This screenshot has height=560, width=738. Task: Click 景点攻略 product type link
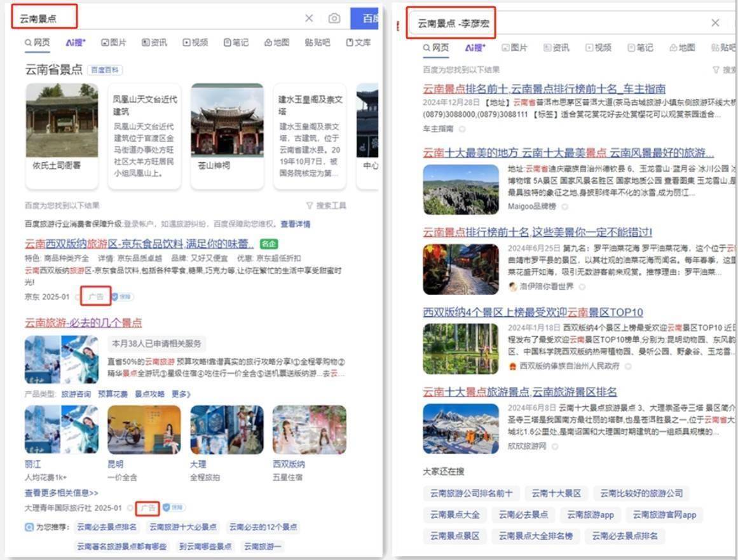tap(149, 394)
